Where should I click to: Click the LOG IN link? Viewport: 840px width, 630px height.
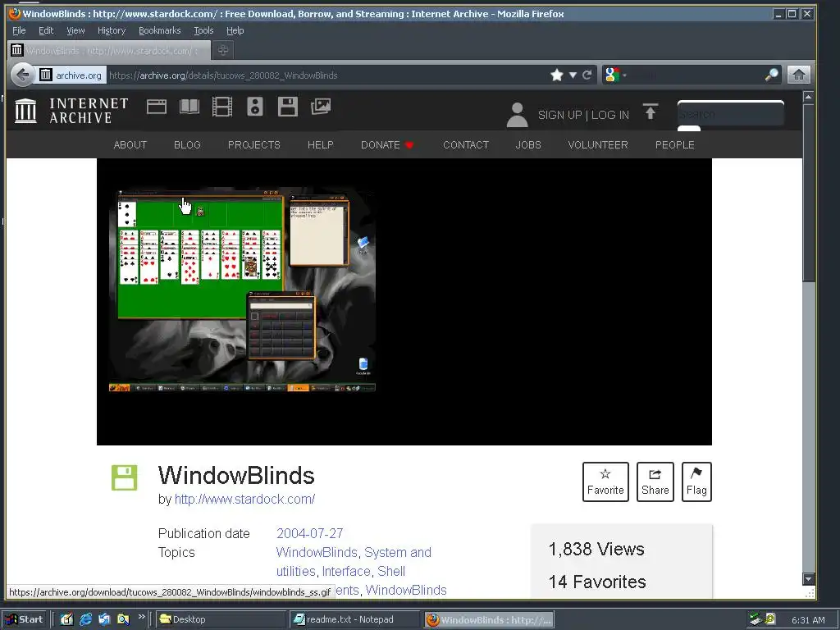pyautogui.click(x=610, y=115)
